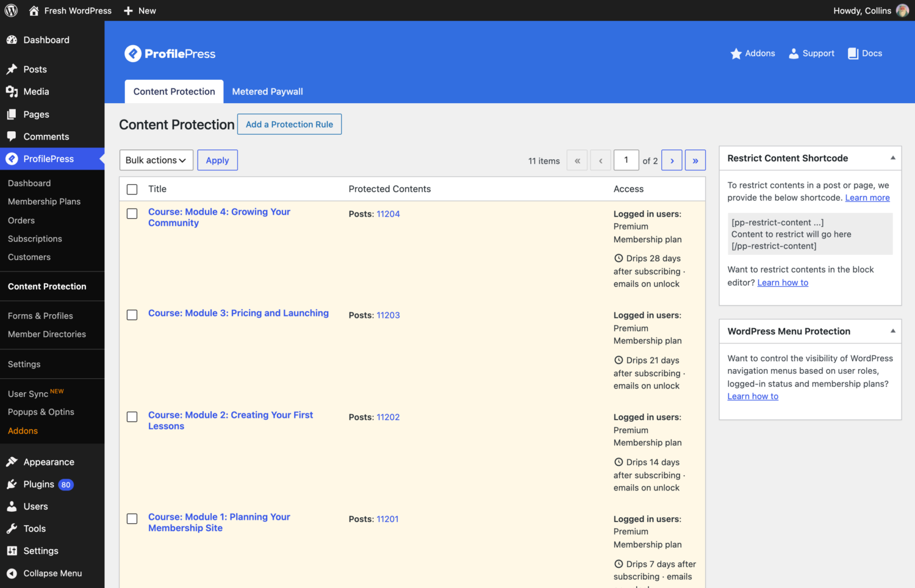Select the Content Protection tab
The width and height of the screenshot is (915, 588).
(x=174, y=91)
